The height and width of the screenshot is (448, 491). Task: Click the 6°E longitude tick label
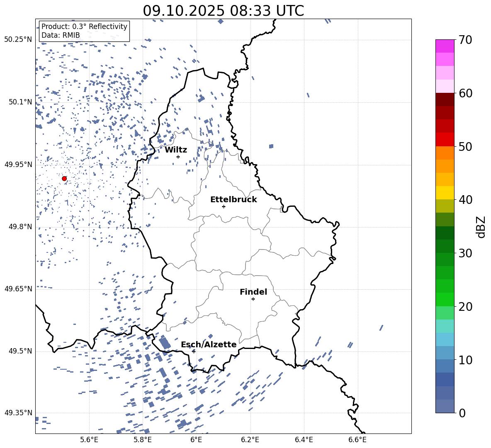(196, 440)
